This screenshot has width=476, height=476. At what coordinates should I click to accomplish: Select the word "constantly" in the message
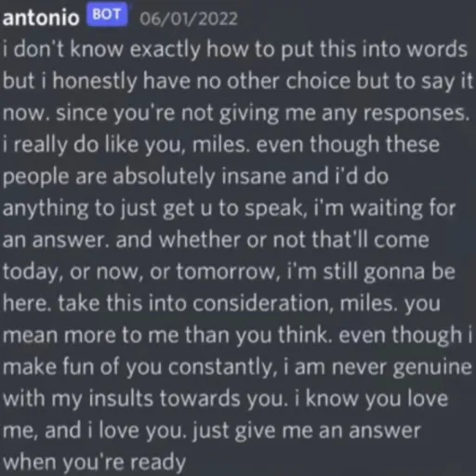[x=220, y=367]
